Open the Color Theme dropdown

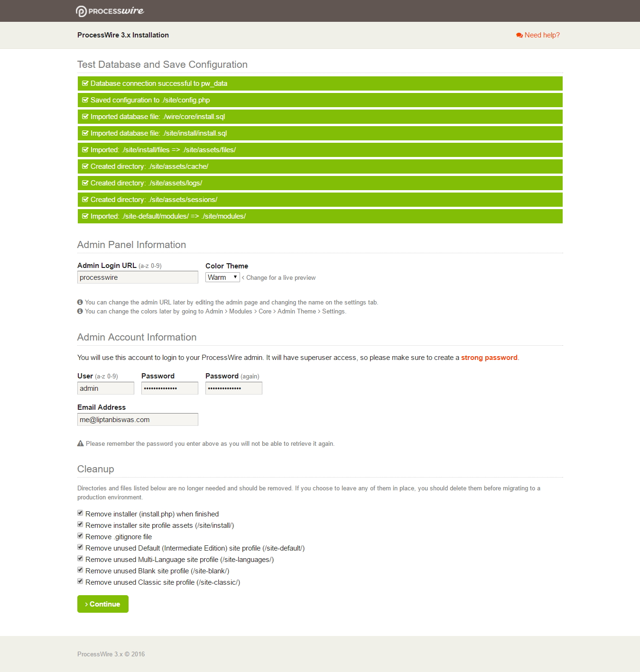223,277
